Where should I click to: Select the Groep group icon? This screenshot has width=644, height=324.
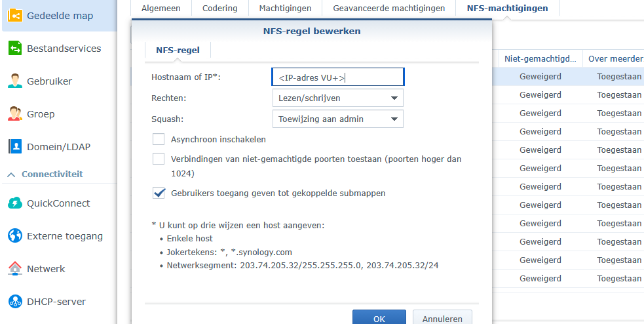point(15,114)
